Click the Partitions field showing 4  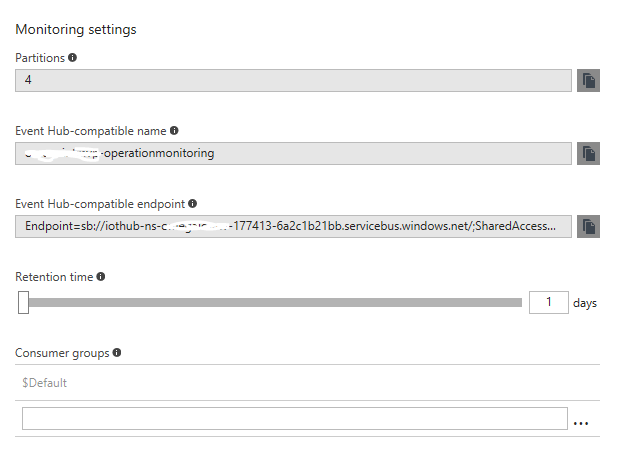pos(294,81)
